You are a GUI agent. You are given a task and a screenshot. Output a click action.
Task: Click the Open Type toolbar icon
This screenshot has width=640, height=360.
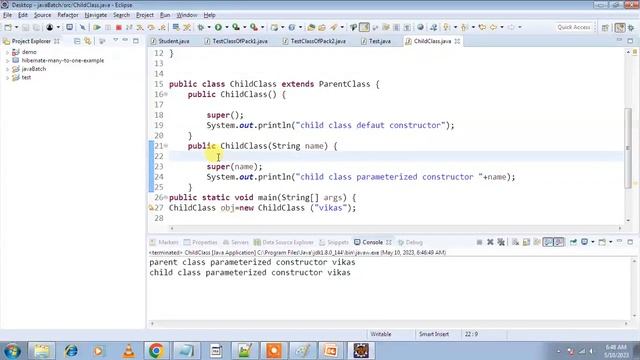tap(311, 27)
